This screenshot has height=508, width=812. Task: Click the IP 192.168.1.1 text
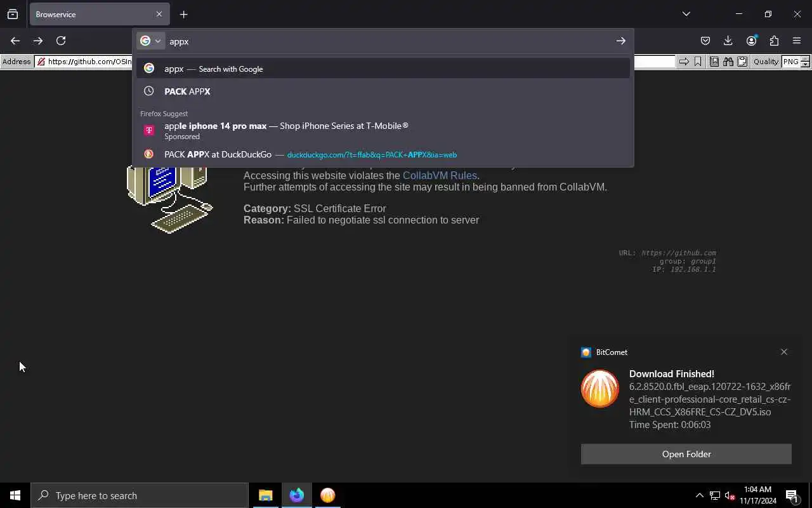click(693, 269)
